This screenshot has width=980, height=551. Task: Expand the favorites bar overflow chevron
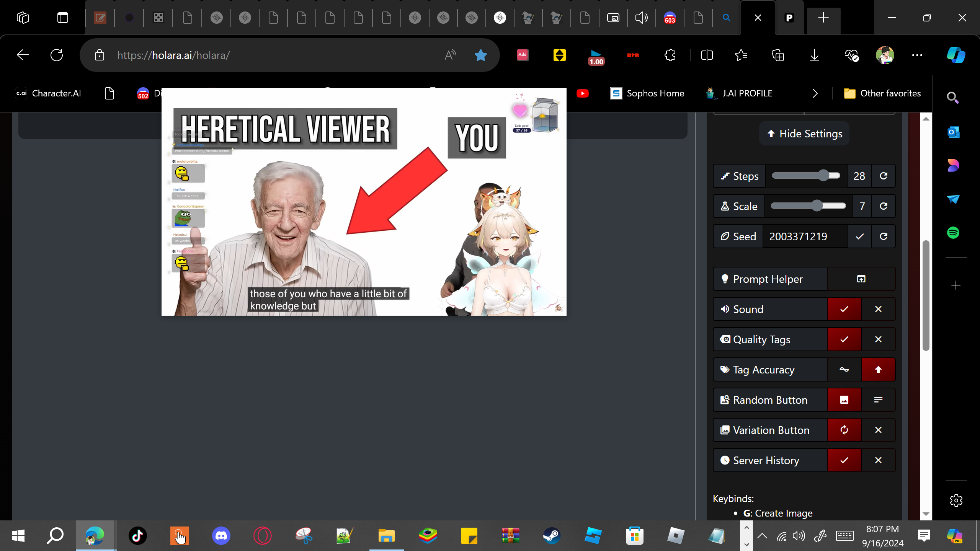[x=815, y=93]
